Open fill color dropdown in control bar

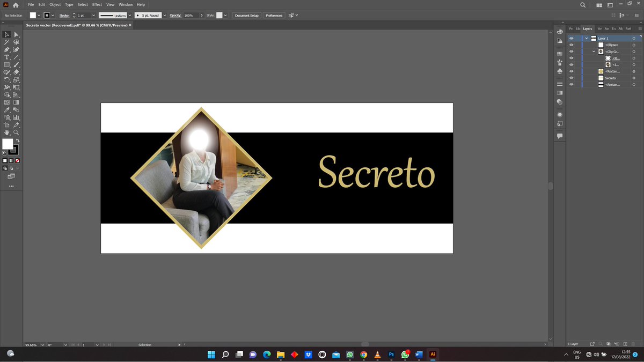(39, 16)
